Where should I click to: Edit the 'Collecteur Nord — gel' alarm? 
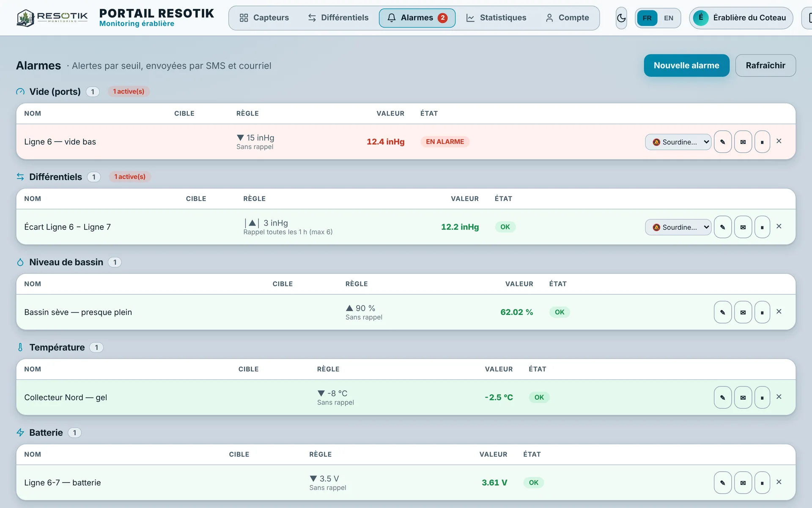[x=722, y=397]
